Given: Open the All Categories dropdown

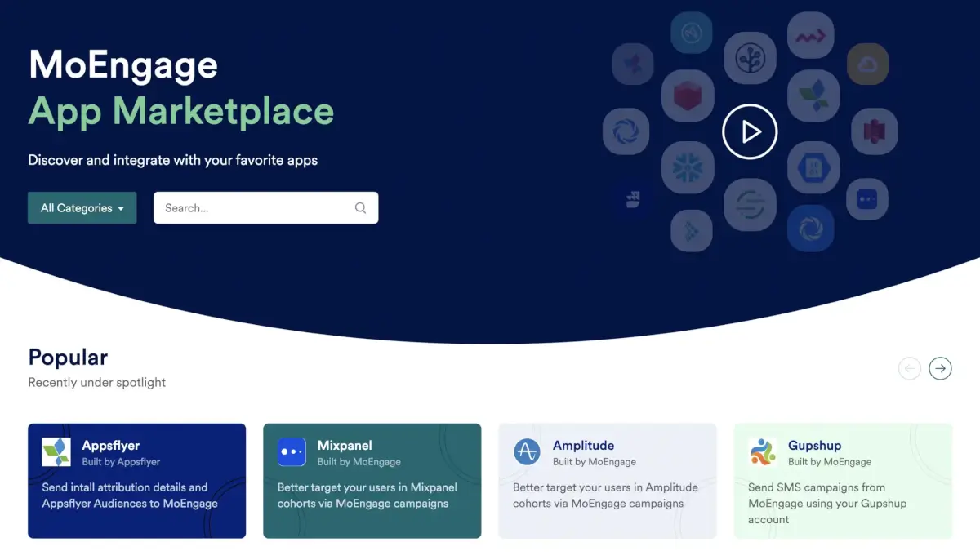Looking at the screenshot, I should 82,208.
